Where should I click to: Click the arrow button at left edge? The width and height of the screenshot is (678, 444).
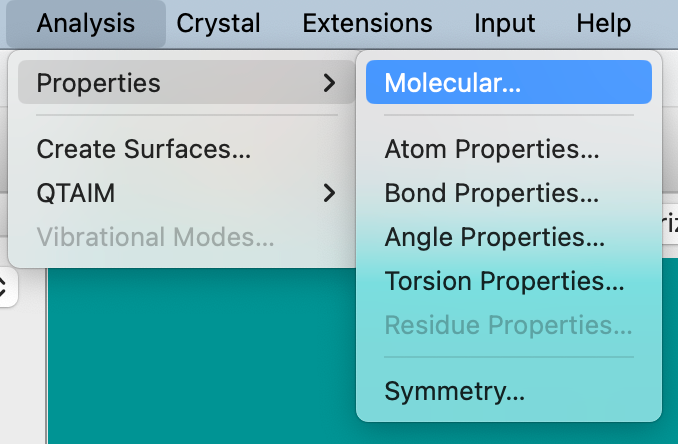pyautogui.click(x=4, y=288)
